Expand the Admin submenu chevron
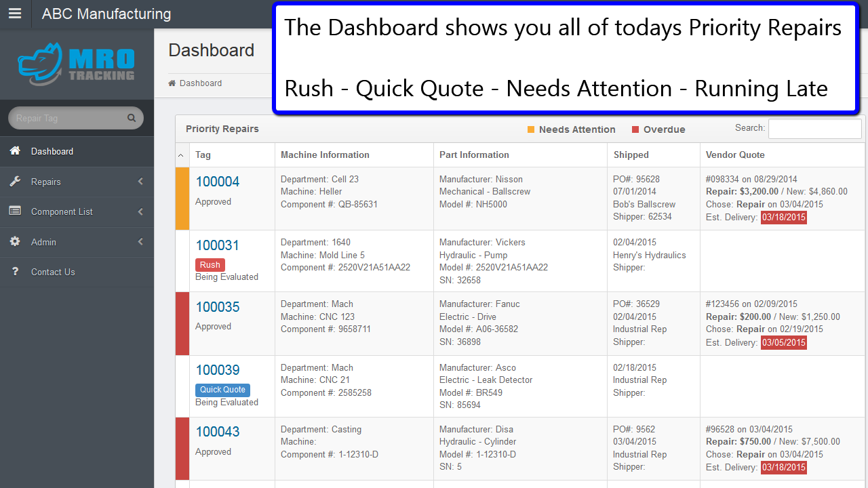This screenshot has width=868, height=488. (140, 242)
